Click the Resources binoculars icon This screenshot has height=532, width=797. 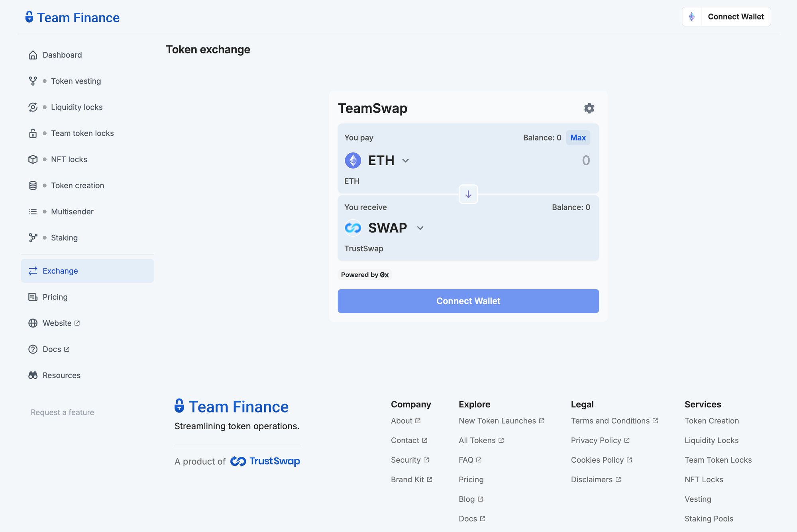pos(33,376)
